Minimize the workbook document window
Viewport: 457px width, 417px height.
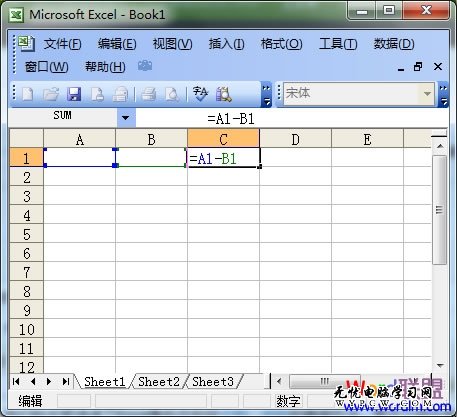401,67
